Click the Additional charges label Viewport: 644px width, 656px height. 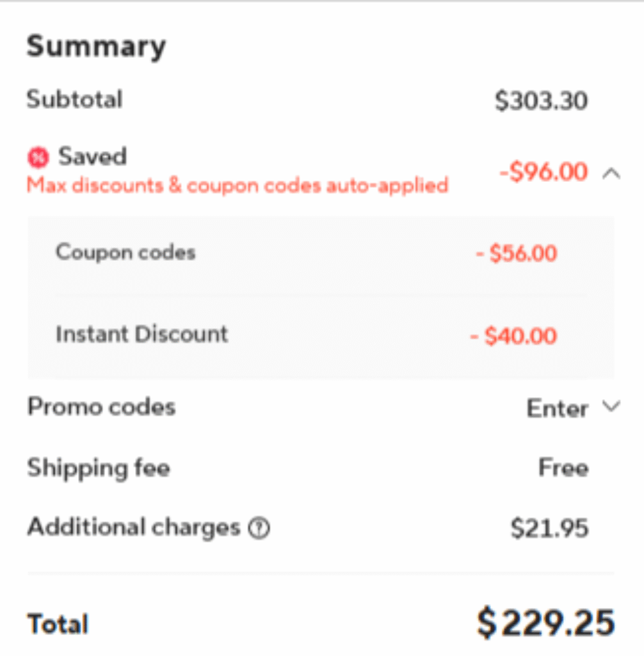tap(133, 527)
